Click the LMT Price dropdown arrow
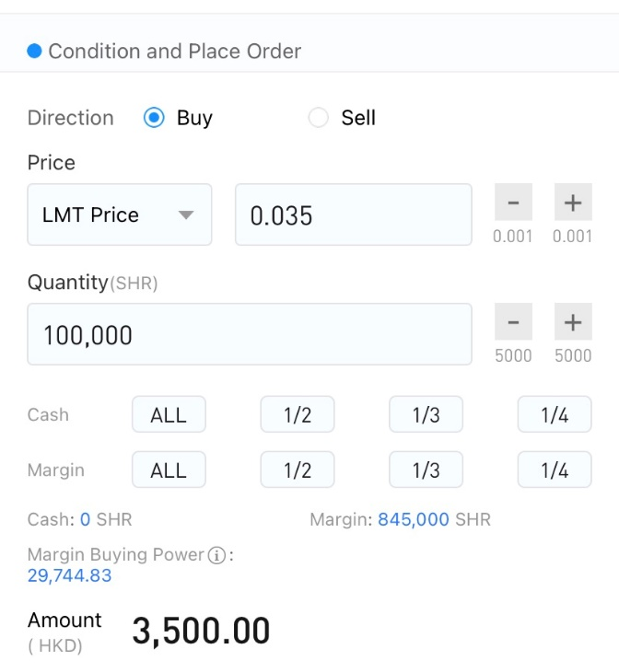The image size is (619, 672). [186, 214]
